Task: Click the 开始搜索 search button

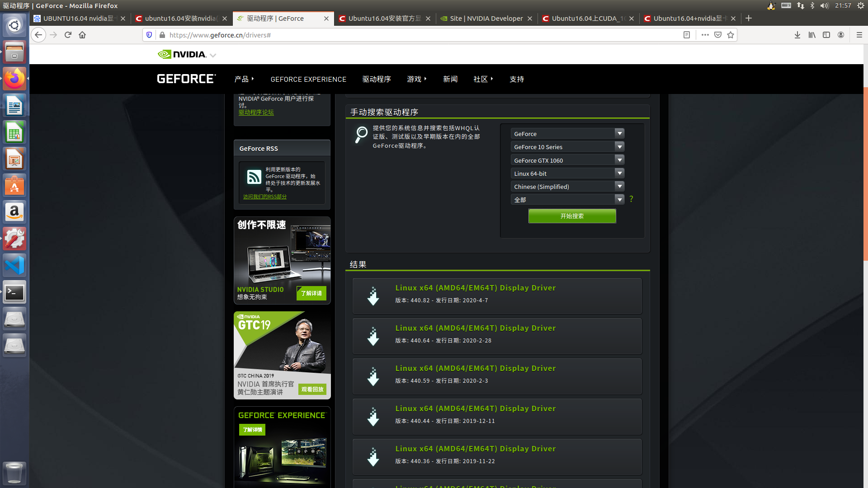Action: pyautogui.click(x=572, y=216)
